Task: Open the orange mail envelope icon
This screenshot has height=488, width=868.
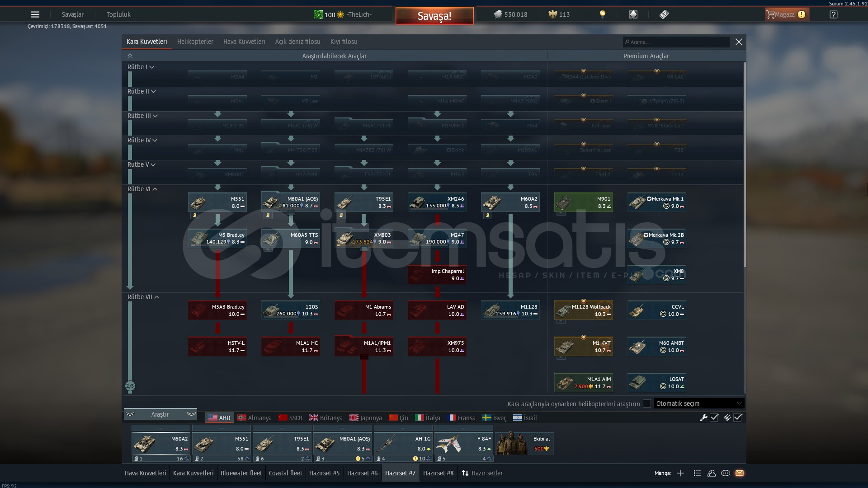Action: click(740, 473)
